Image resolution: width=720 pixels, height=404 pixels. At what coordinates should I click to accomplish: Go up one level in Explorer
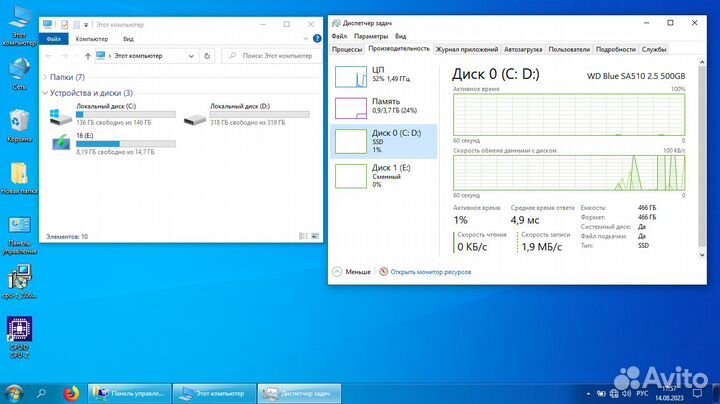coord(88,56)
